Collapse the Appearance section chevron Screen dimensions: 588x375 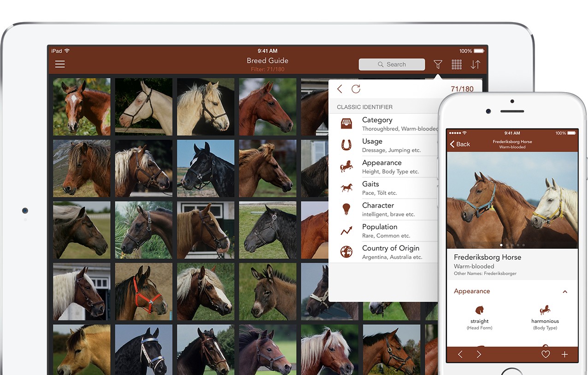tap(565, 292)
